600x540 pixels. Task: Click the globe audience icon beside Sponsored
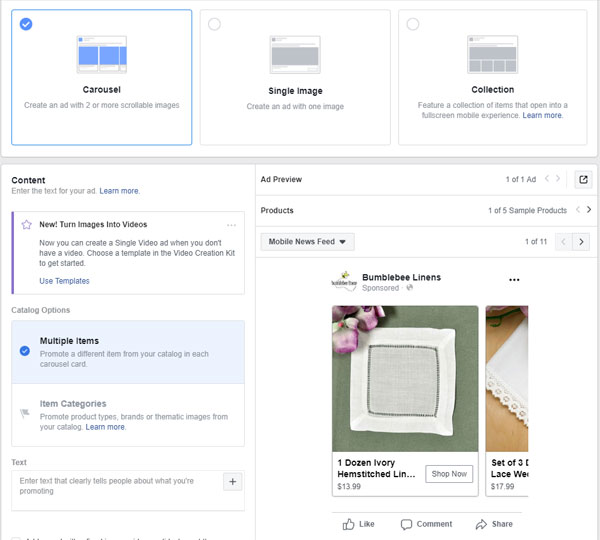click(x=409, y=287)
